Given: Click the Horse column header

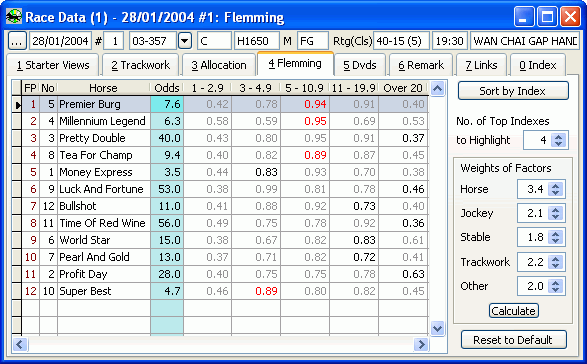Looking at the screenshot, I should (x=104, y=88).
